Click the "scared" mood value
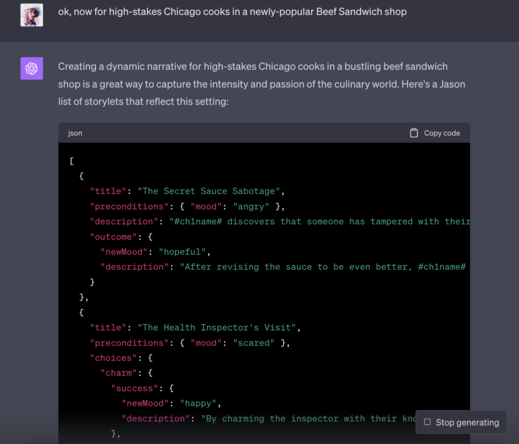Image resolution: width=519 pixels, height=444 pixels. (x=253, y=343)
